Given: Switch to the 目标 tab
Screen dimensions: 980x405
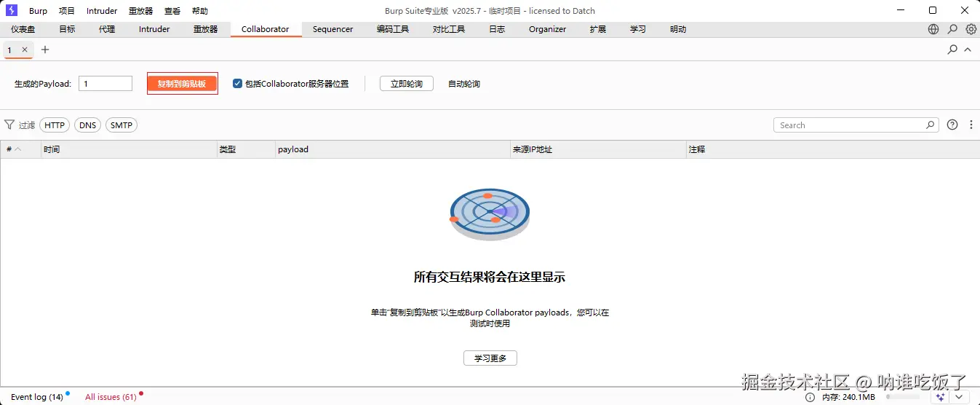Looking at the screenshot, I should (67, 29).
